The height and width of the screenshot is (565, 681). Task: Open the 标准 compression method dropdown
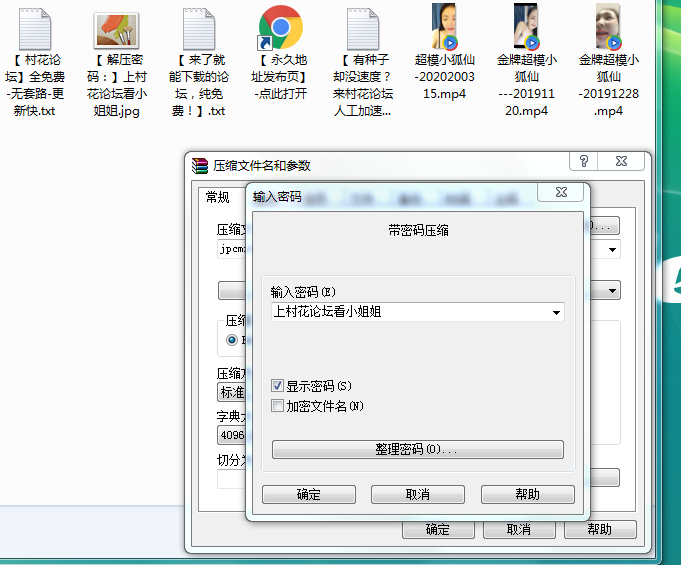pos(231,392)
